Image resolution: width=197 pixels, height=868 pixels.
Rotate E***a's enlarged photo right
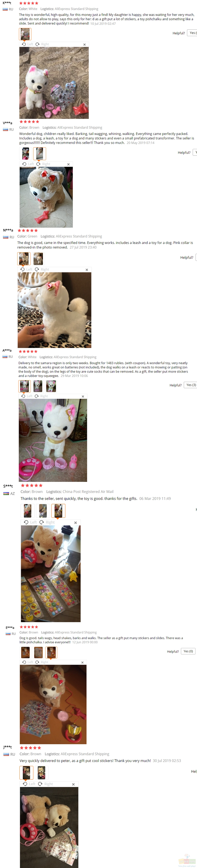pos(42,662)
